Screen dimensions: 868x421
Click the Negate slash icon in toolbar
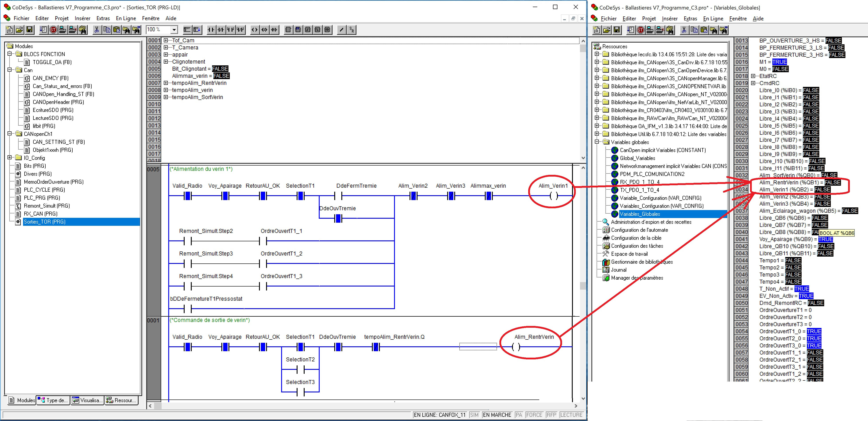[x=342, y=30]
